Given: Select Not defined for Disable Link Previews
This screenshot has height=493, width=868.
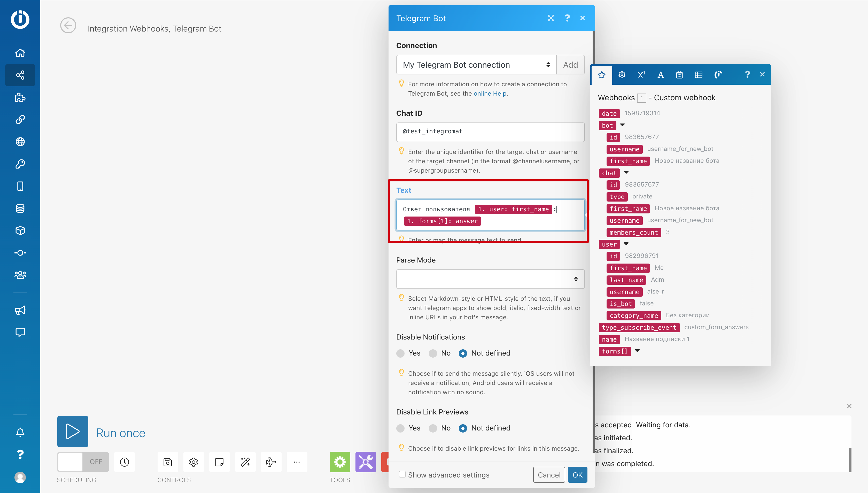Looking at the screenshot, I should [x=463, y=428].
